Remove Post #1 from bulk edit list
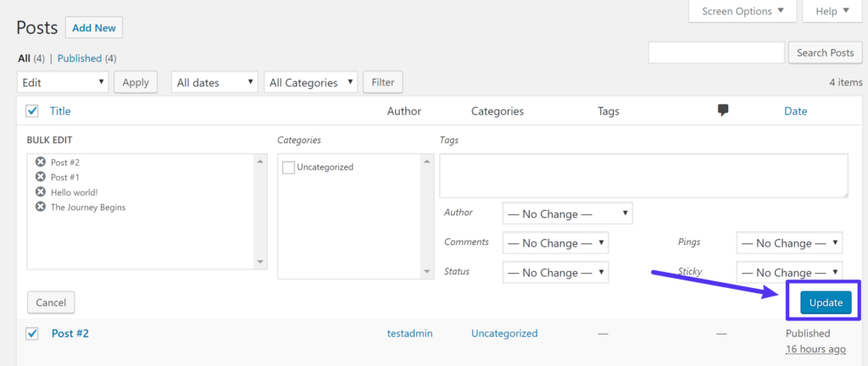The width and height of the screenshot is (868, 366). [40, 177]
